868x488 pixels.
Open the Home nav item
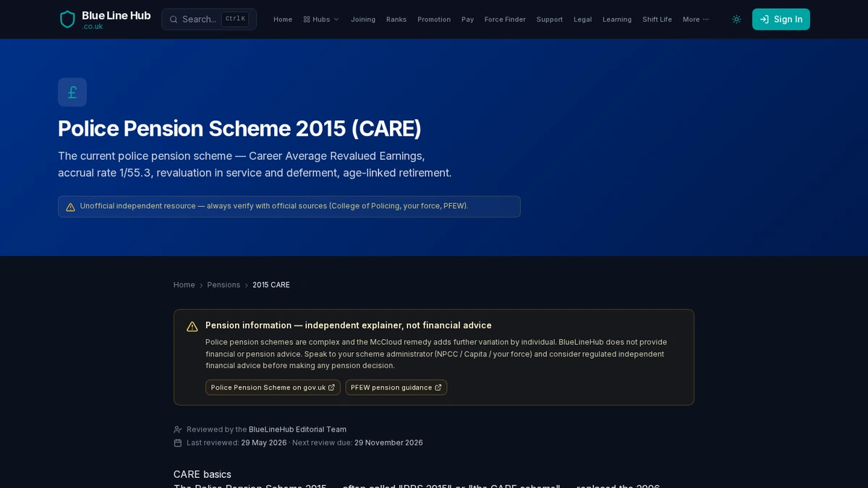coord(283,20)
